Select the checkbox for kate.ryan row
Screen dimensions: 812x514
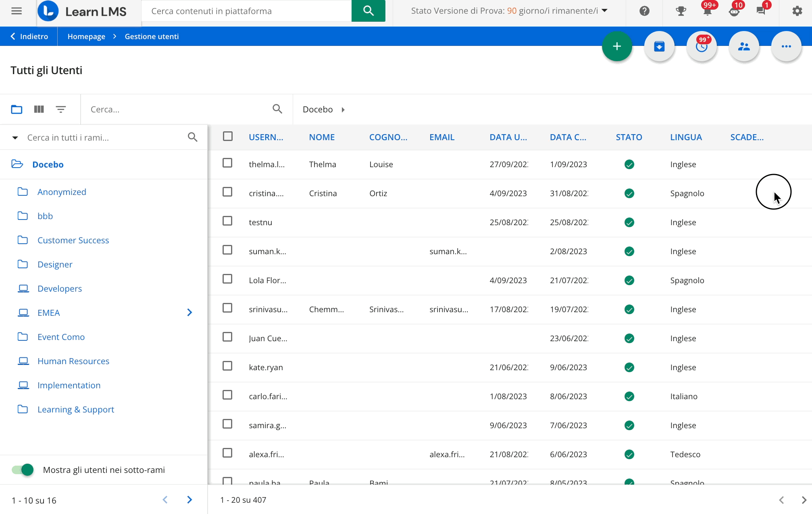tap(227, 366)
